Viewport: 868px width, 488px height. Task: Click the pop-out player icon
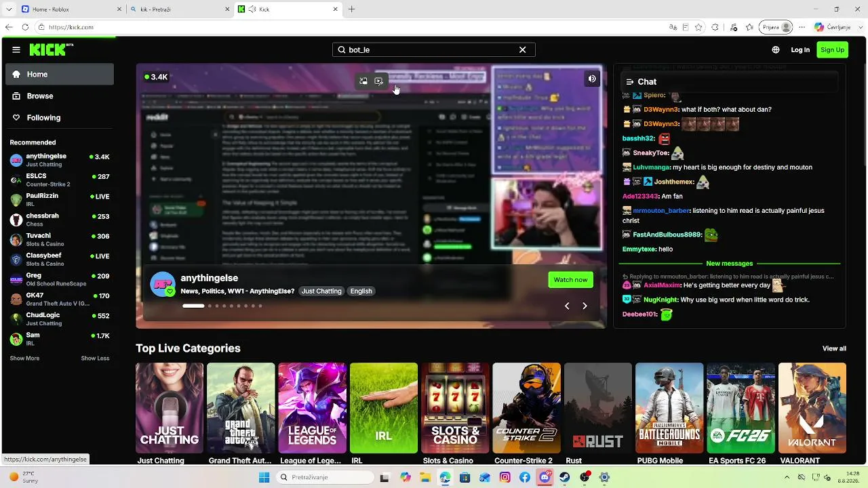click(378, 81)
